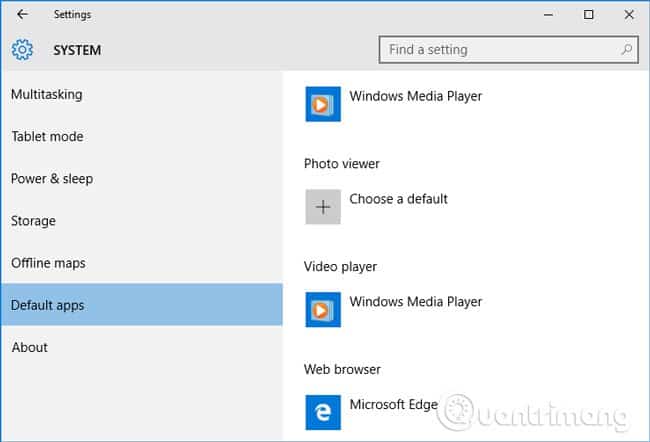This screenshot has width=650, height=442.
Task: Click the System gear icon
Action: [23, 50]
